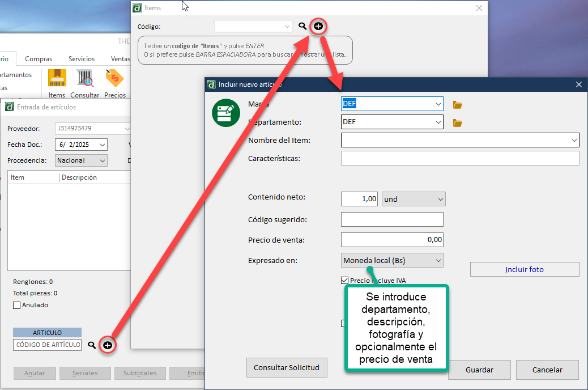Switch to the Servicios tab

[x=82, y=59]
